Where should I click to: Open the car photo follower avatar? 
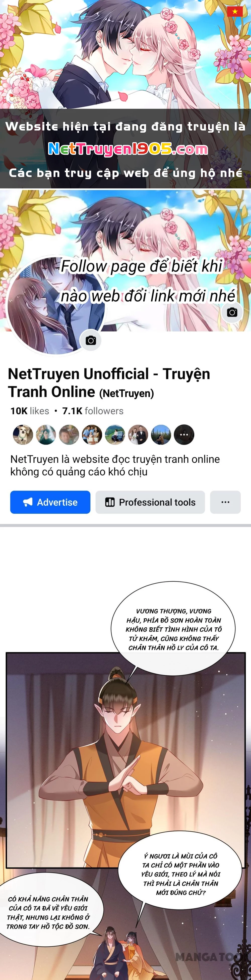pyautogui.click(x=115, y=434)
